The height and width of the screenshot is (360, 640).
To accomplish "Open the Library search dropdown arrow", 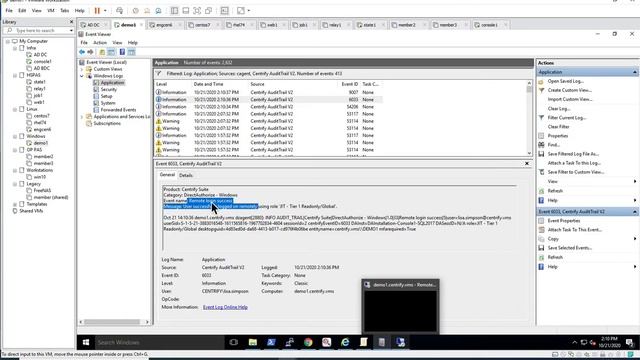I will (71, 31).
